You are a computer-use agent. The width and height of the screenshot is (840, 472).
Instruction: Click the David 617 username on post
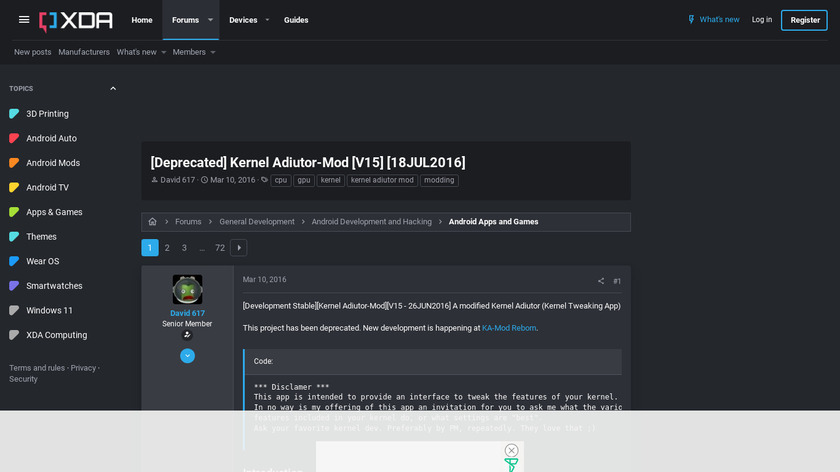[188, 313]
